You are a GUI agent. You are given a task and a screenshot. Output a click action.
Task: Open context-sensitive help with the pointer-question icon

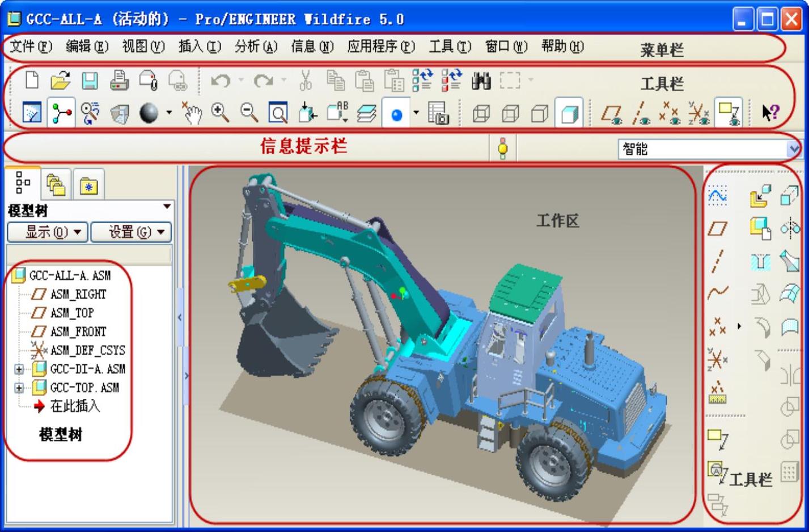pos(770,113)
